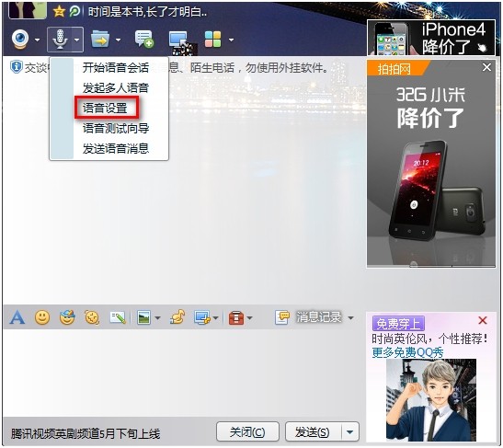Click the webcam video call icon
Viewport: 503px width, 448px height.
tap(20, 40)
